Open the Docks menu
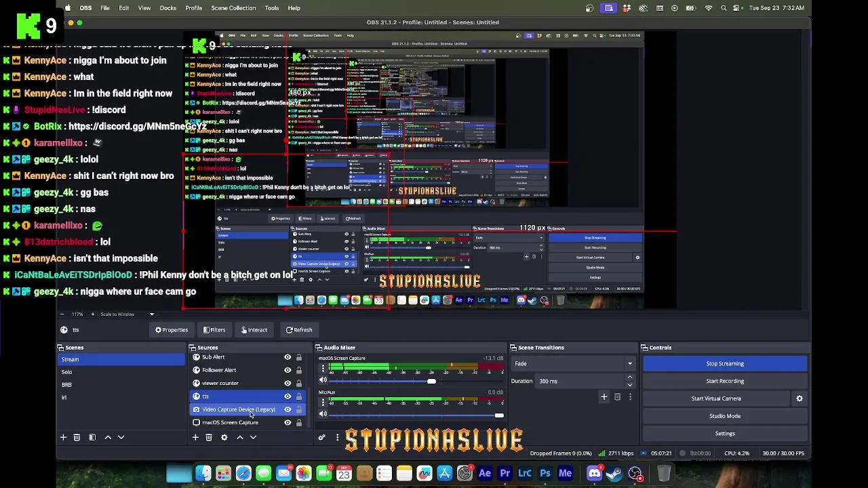Screen dimensions: 868x488 (168, 8)
